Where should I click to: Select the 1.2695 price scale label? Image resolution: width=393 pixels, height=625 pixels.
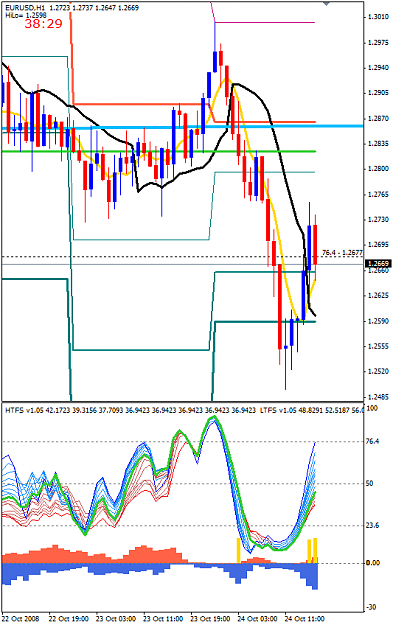pyautogui.click(x=377, y=245)
